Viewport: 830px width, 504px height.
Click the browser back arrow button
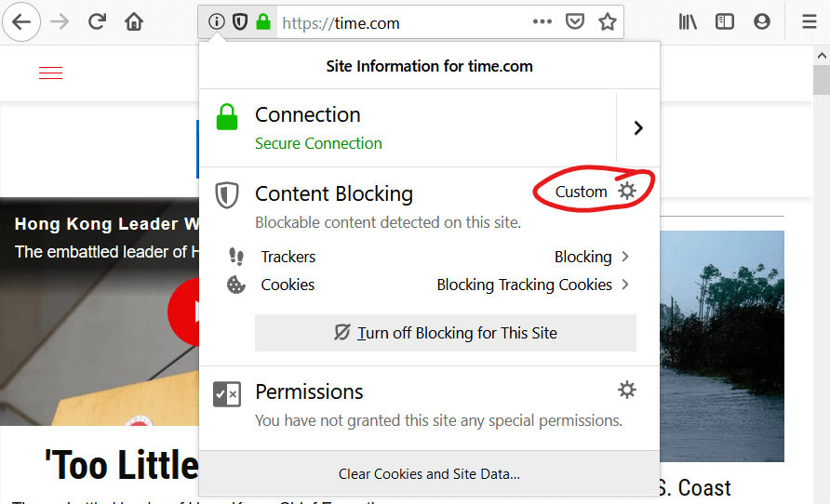point(21,22)
